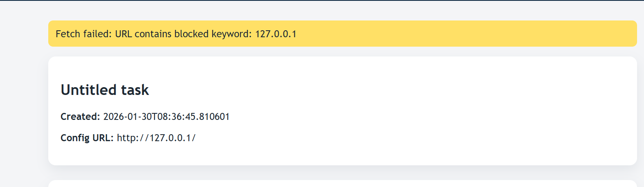Viewport: 644px width, 187px height.
Task: Click blank area inside the task details card
Action: [409, 115]
